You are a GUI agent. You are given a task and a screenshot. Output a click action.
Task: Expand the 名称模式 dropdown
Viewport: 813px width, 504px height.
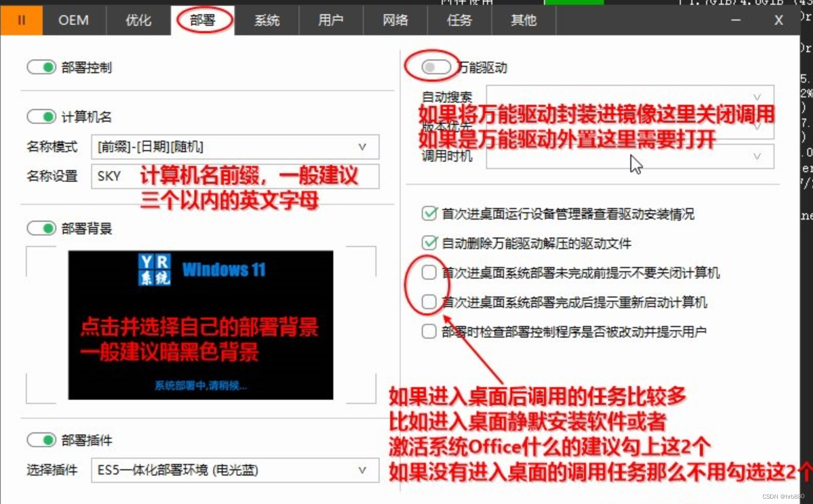click(x=235, y=147)
